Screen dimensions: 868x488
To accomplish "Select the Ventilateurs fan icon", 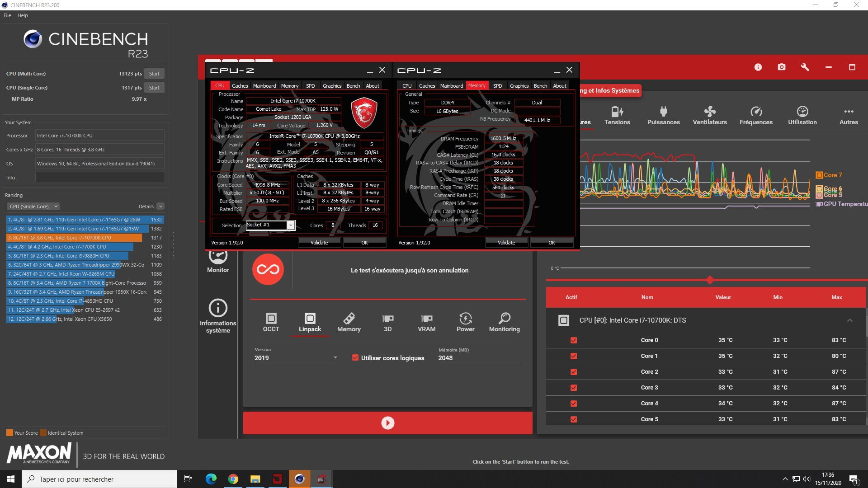I will click(x=710, y=111).
